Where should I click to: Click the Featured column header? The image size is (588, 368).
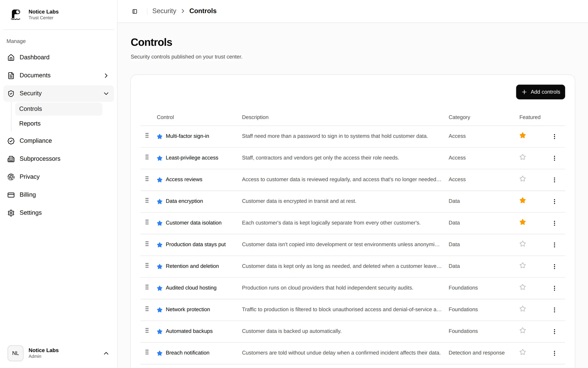tap(530, 117)
